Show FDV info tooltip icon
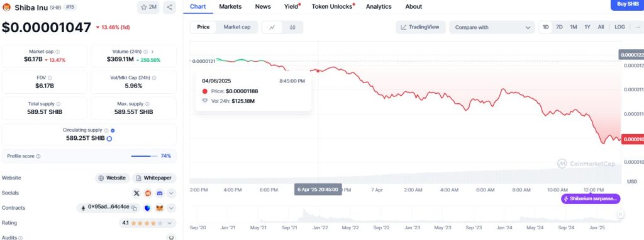 (x=50, y=78)
